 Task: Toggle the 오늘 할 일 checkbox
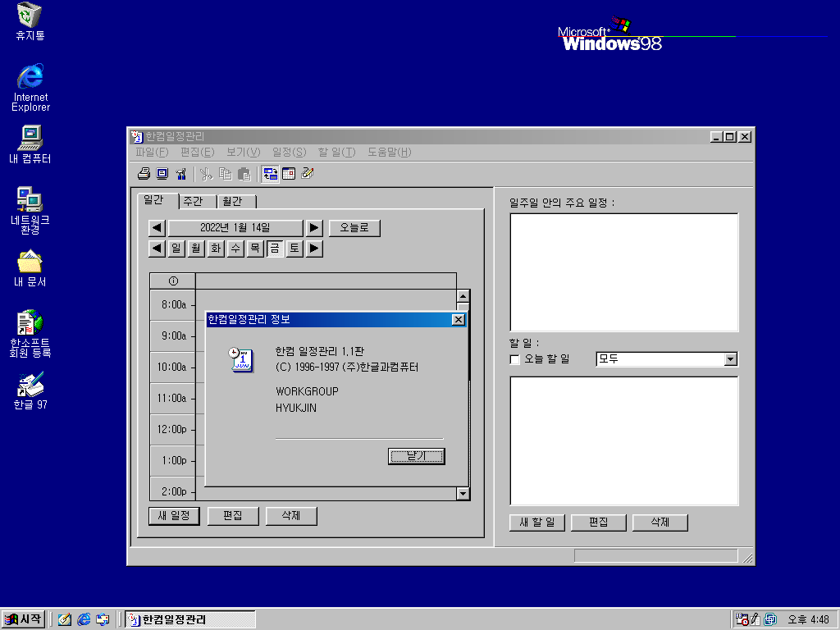(515, 359)
